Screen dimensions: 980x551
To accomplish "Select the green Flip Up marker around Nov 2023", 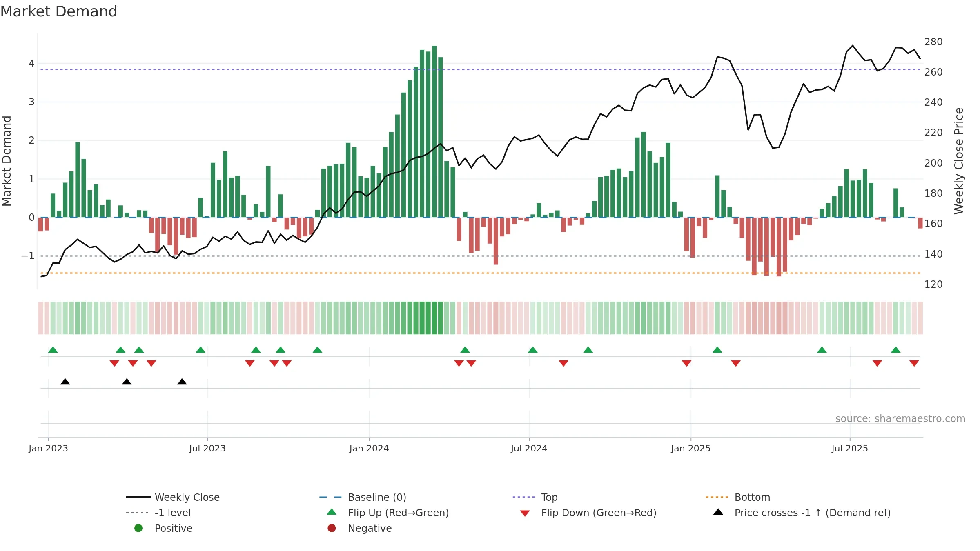I will point(317,350).
